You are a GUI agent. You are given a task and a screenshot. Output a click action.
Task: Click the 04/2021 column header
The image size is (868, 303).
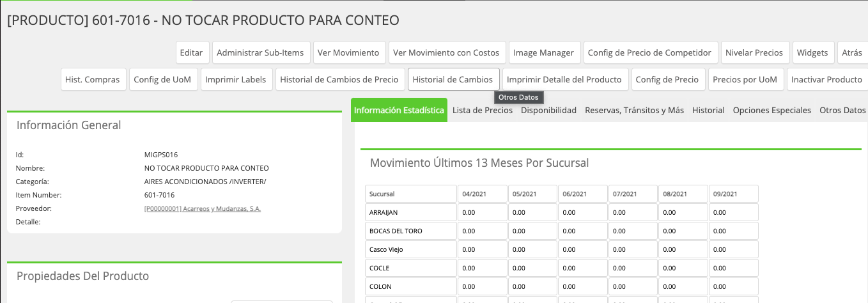pyautogui.click(x=483, y=194)
